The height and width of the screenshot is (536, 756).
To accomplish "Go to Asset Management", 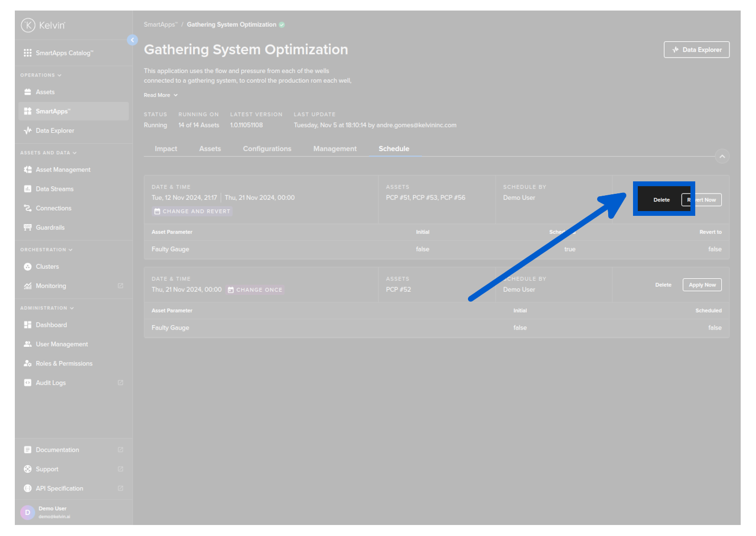I will 63,170.
